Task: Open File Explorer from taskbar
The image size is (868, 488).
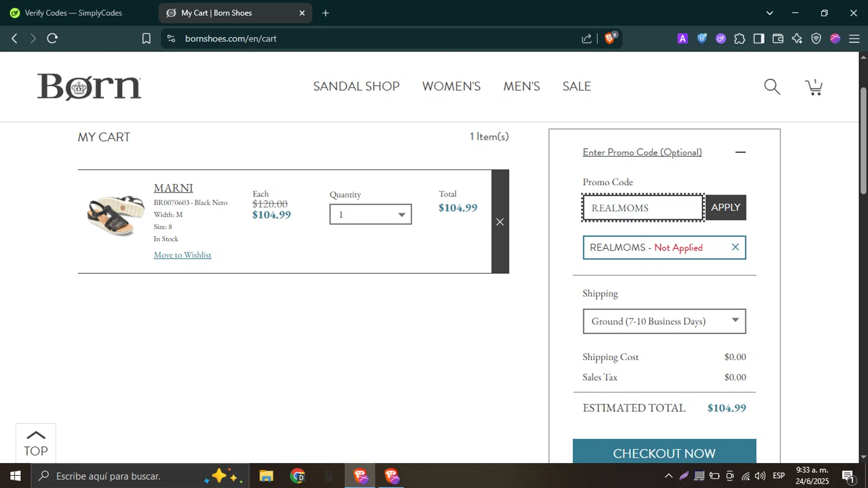Action: 266,476
